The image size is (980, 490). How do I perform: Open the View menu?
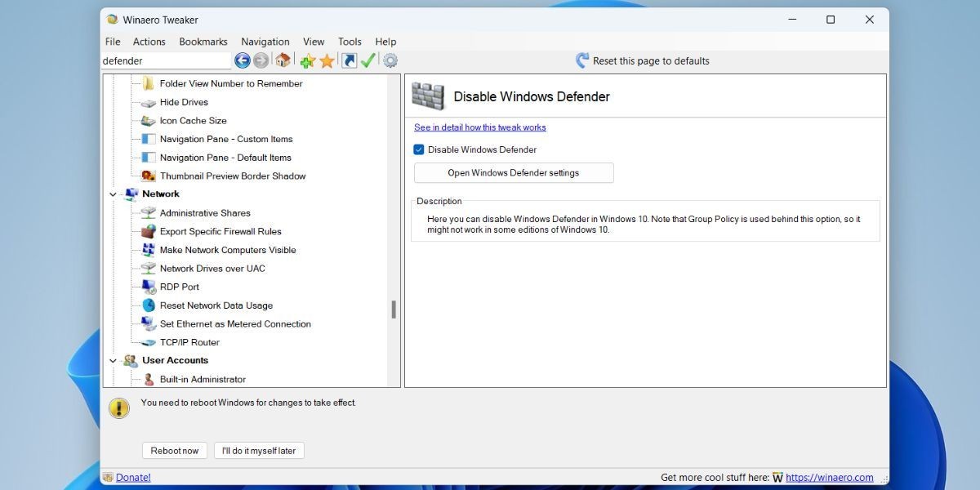[314, 42]
